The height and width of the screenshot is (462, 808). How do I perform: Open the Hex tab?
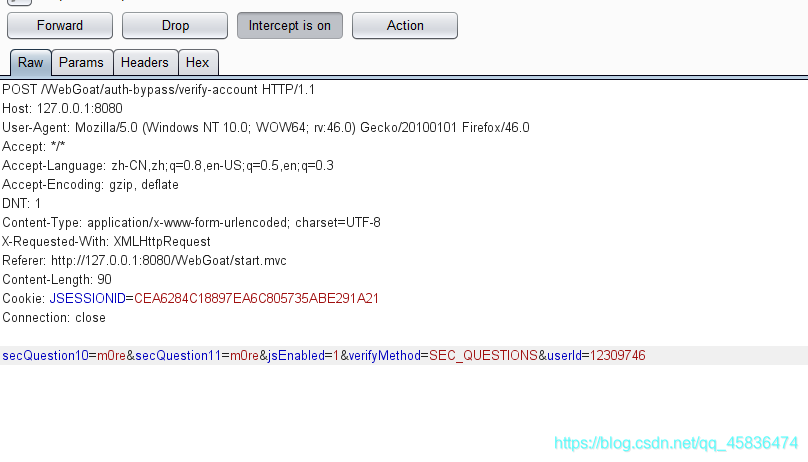click(x=197, y=63)
